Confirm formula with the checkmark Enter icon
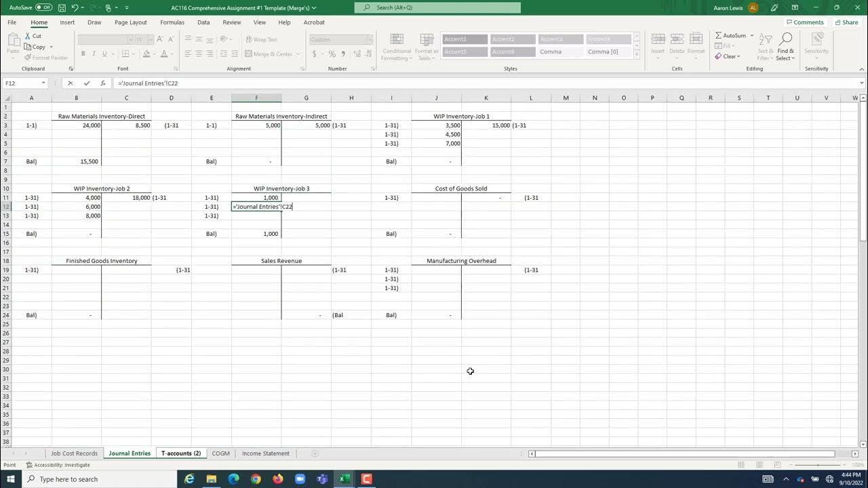The width and height of the screenshot is (868, 488). click(x=87, y=83)
